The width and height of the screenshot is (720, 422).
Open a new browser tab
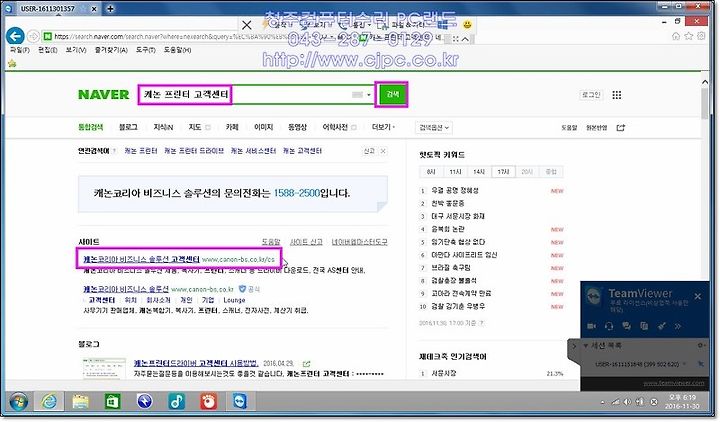pyautogui.click(x=110, y=8)
